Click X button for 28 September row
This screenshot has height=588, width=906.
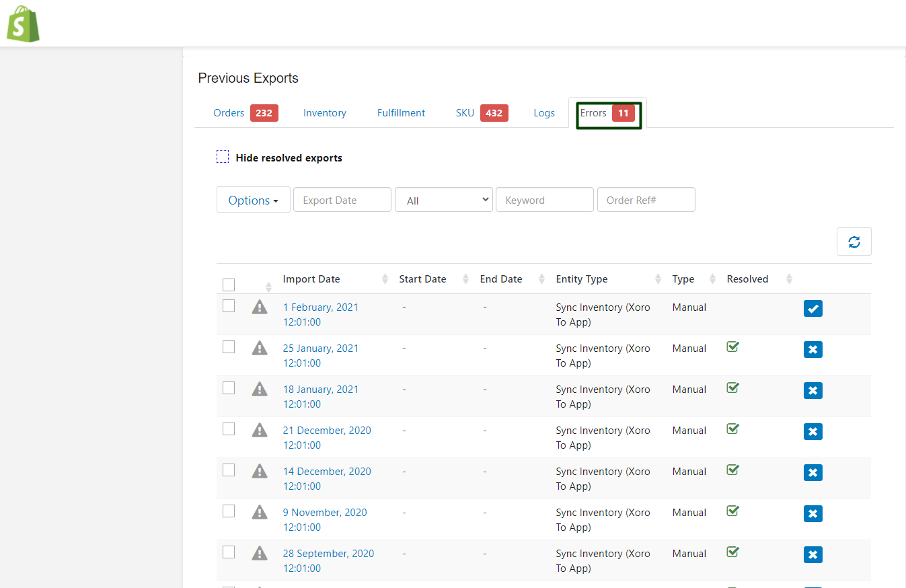point(813,554)
